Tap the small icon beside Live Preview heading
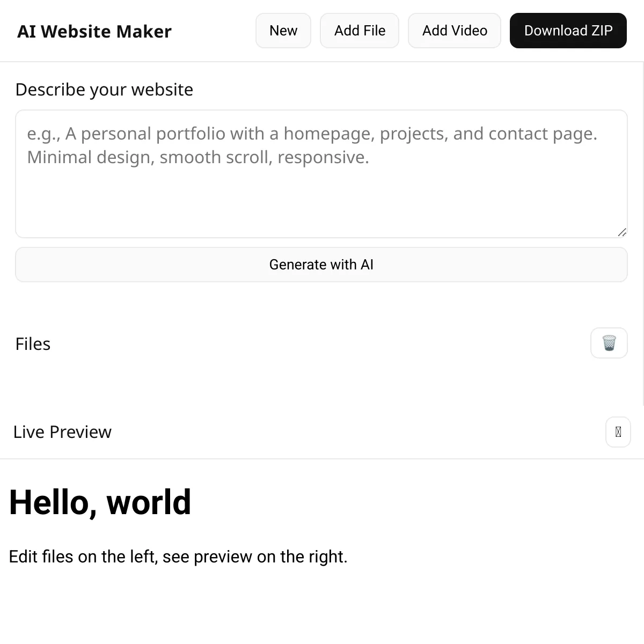Image resolution: width=644 pixels, height=644 pixels. click(618, 432)
